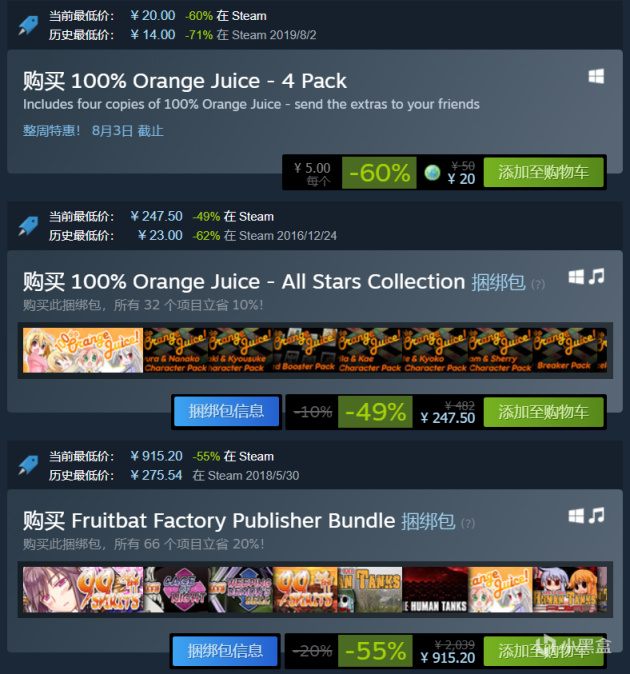
Task: Open 捆绑包信息 for Fruitbat Factory Publisher Bundle
Action: click(225, 651)
